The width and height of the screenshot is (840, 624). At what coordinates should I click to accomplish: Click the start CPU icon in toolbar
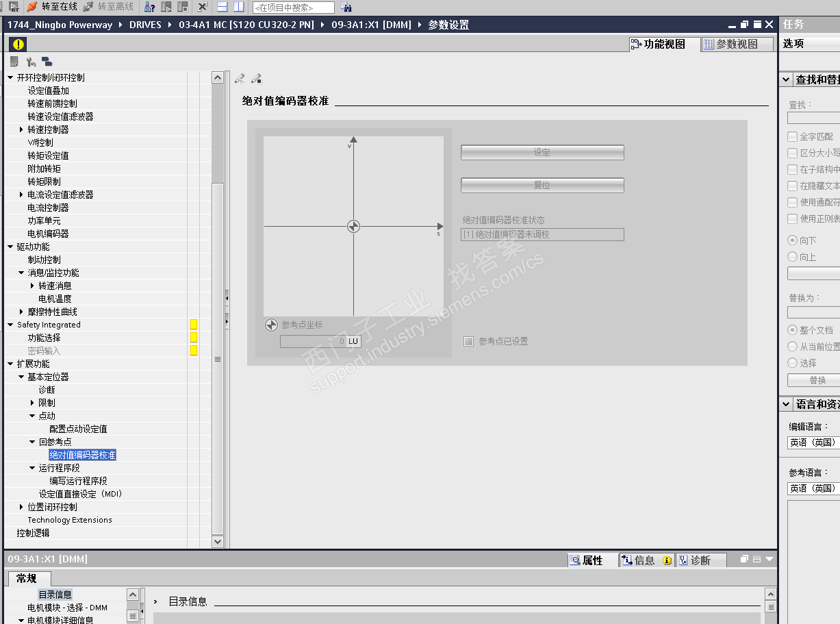click(x=166, y=7)
